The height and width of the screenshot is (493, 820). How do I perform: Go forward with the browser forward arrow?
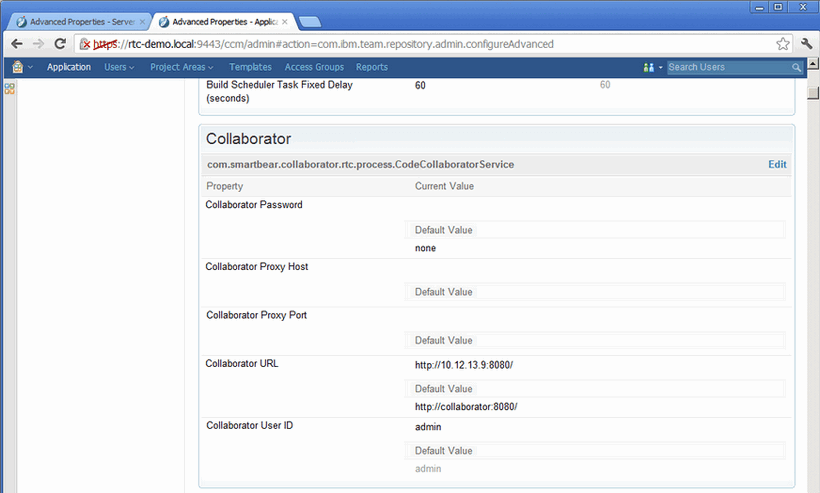point(38,44)
